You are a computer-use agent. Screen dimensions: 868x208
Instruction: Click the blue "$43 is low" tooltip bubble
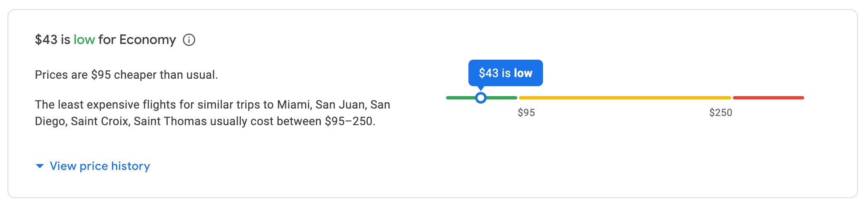coord(505,73)
